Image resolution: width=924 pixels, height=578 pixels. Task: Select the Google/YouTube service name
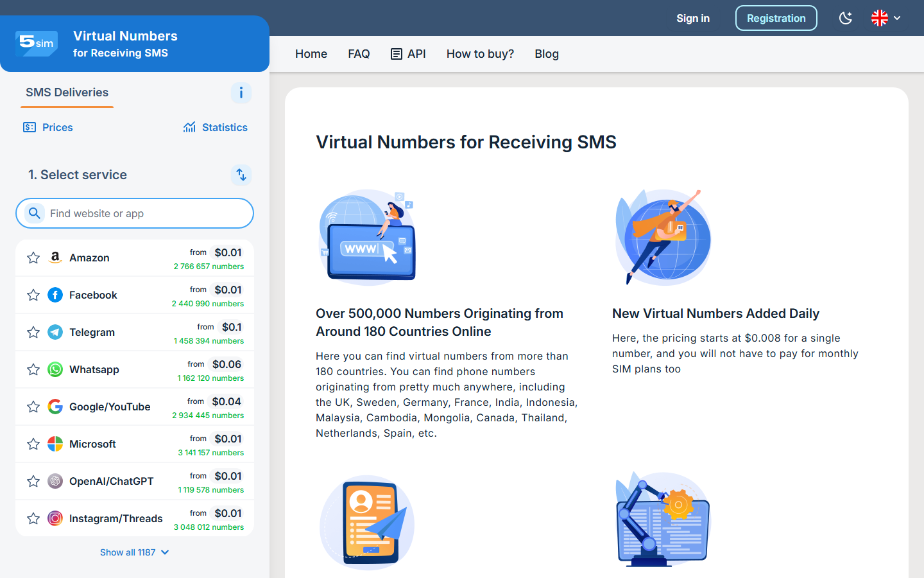pyautogui.click(x=110, y=407)
